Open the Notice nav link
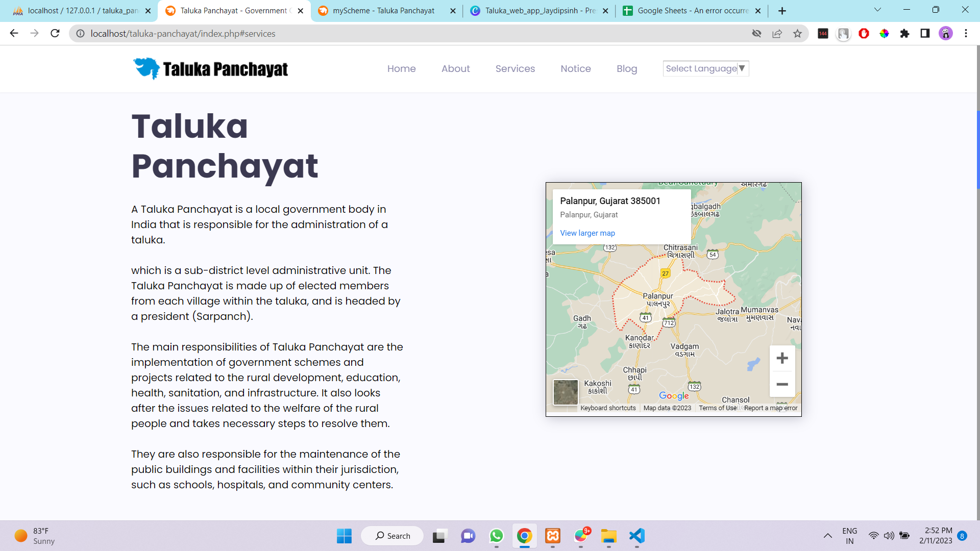The height and width of the screenshot is (551, 980). [x=576, y=68]
